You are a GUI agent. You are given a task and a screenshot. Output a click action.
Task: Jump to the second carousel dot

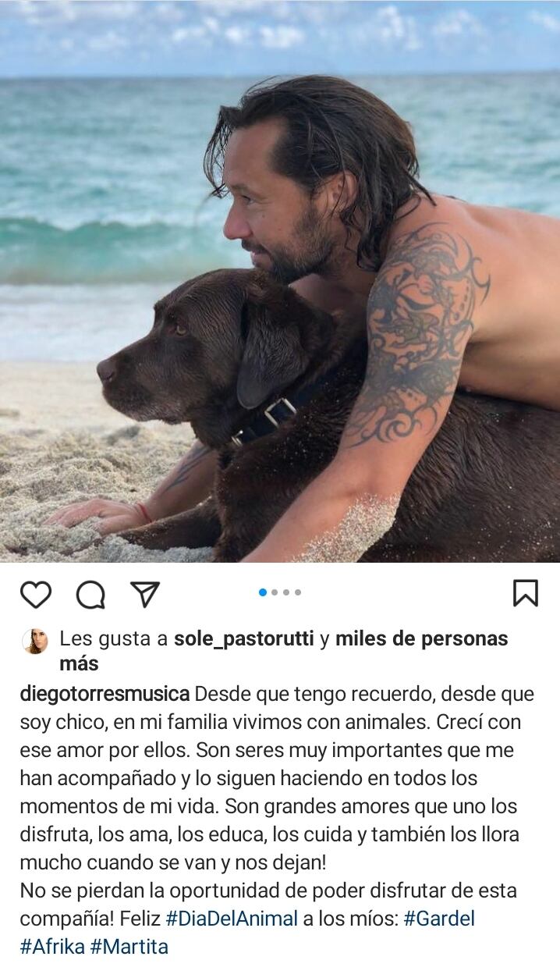[x=275, y=592]
